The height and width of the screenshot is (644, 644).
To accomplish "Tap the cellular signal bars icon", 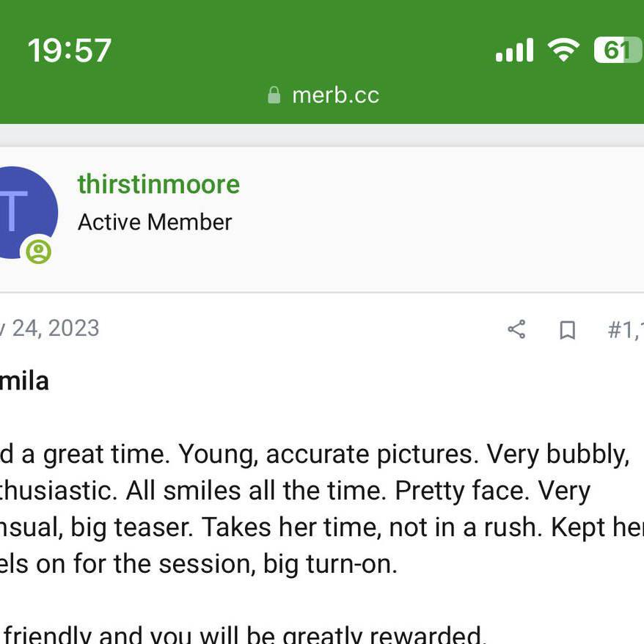I will click(515, 50).
